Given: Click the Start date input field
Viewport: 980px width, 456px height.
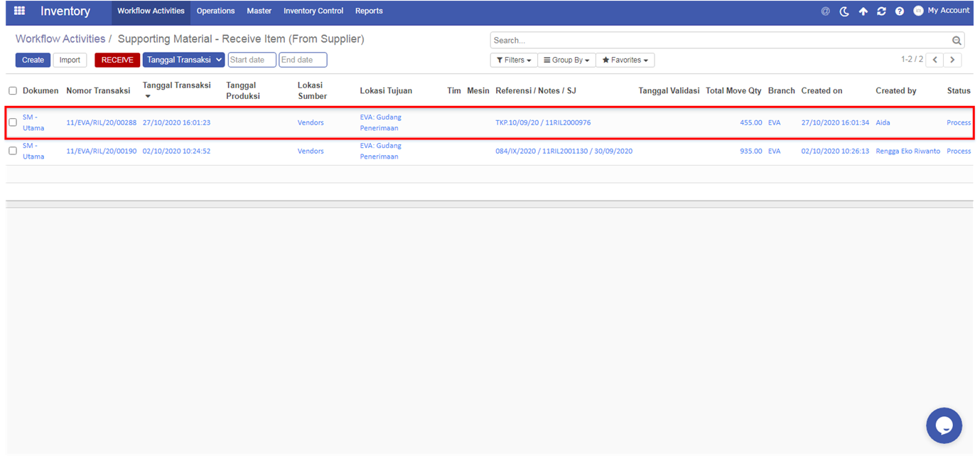Looking at the screenshot, I should (x=252, y=60).
